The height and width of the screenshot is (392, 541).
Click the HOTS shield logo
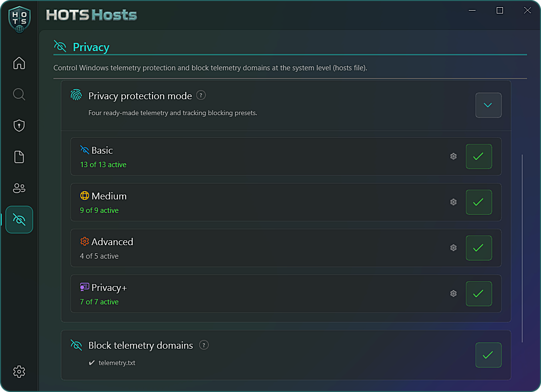coord(20,19)
